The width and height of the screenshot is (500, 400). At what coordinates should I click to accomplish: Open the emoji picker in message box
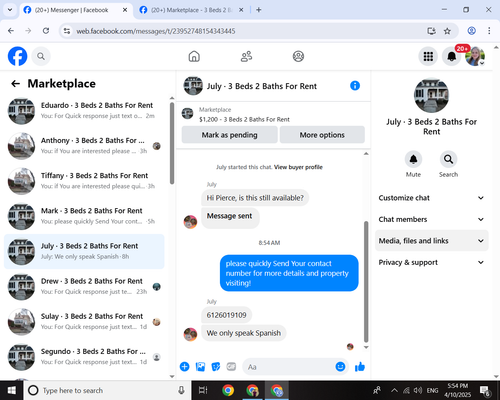[x=340, y=367]
